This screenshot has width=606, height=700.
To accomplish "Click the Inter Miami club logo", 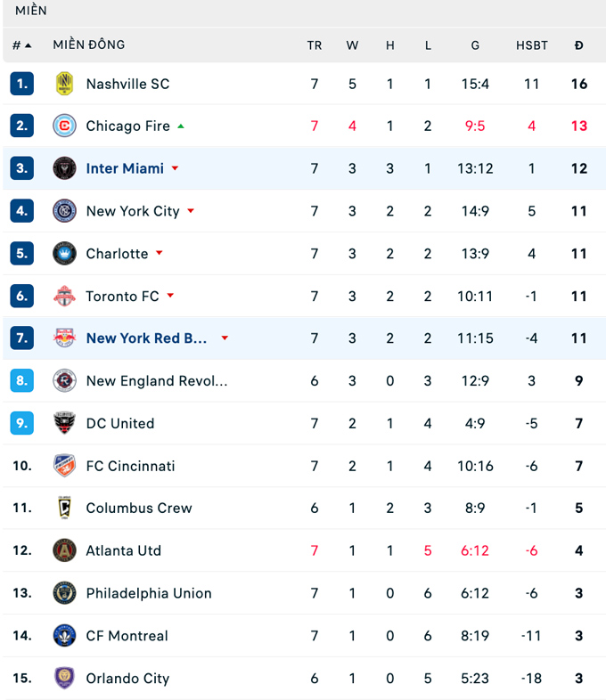I will coord(64,168).
